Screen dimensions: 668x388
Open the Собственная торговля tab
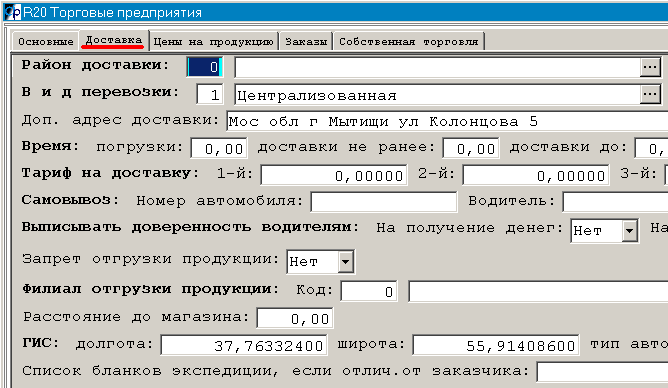tap(409, 42)
